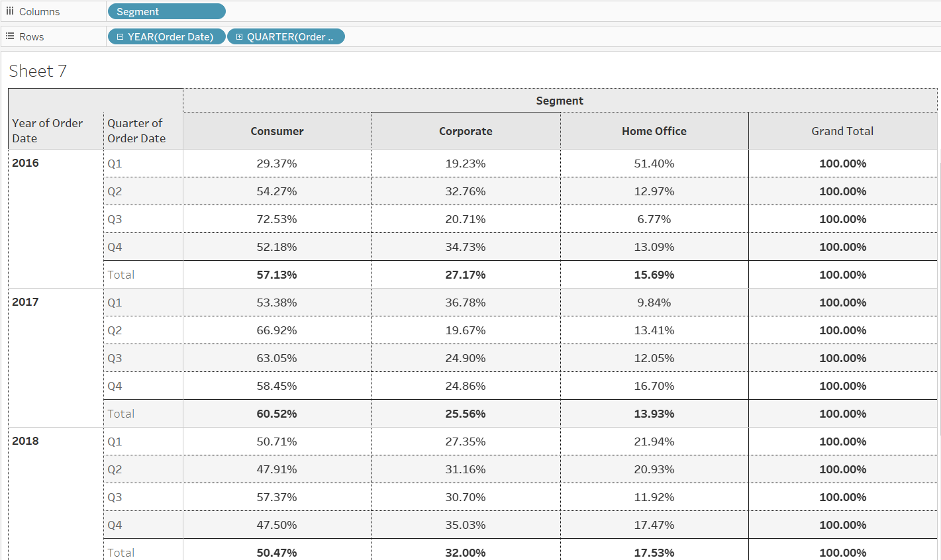The width and height of the screenshot is (941, 560).
Task: Click the Year of Order Date header
Action: coord(48,130)
